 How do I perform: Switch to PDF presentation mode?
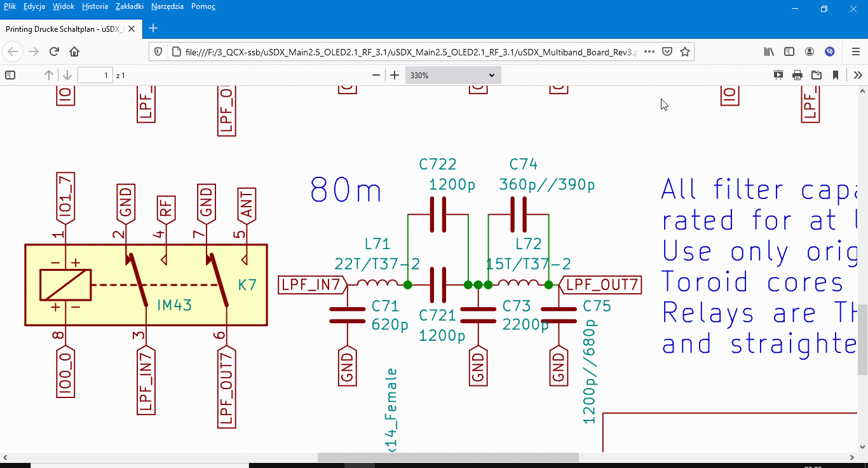coord(778,75)
